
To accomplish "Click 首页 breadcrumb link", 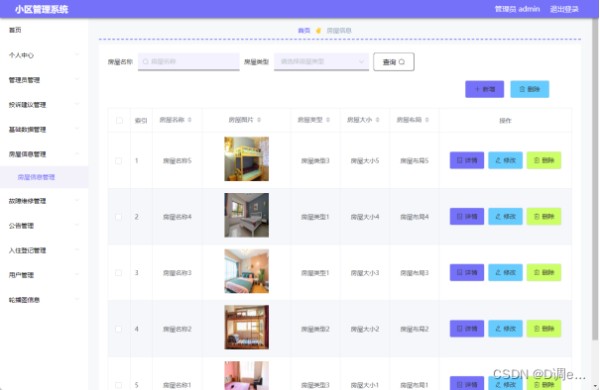I will coord(304,31).
